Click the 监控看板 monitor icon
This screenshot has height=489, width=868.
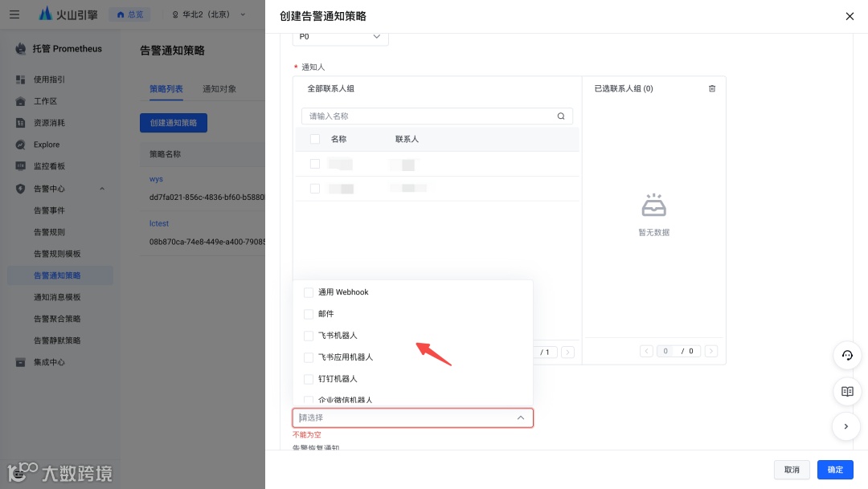(20, 166)
